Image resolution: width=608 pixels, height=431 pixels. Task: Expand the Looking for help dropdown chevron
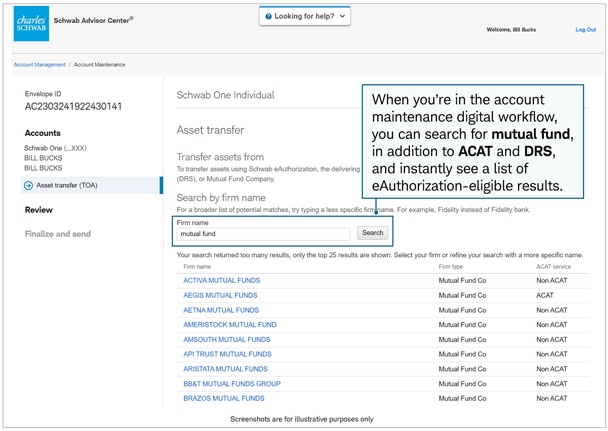click(x=342, y=16)
